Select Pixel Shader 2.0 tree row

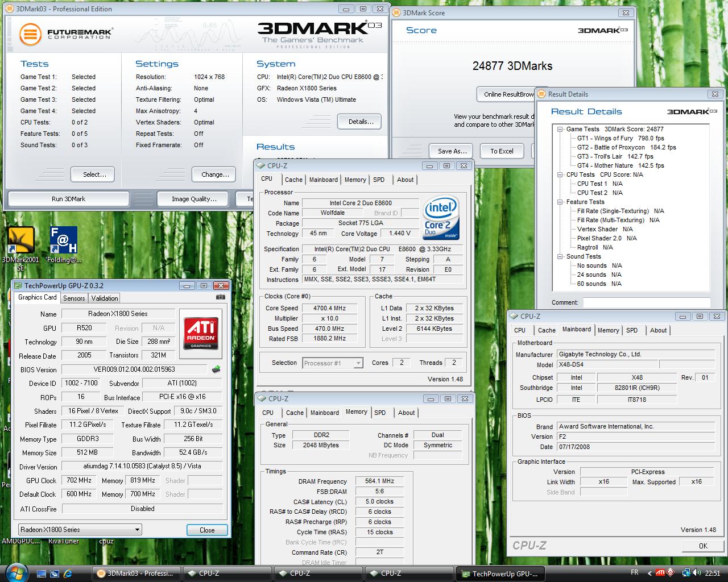coord(607,238)
